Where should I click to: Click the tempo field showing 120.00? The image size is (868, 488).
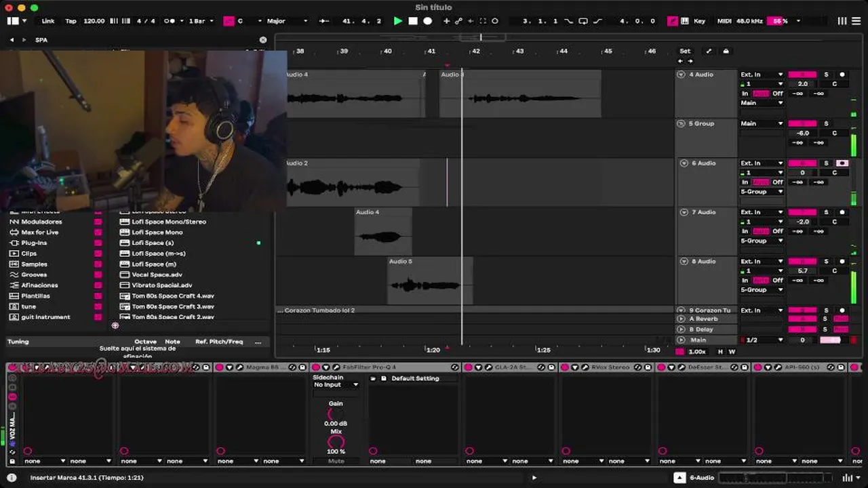[94, 21]
